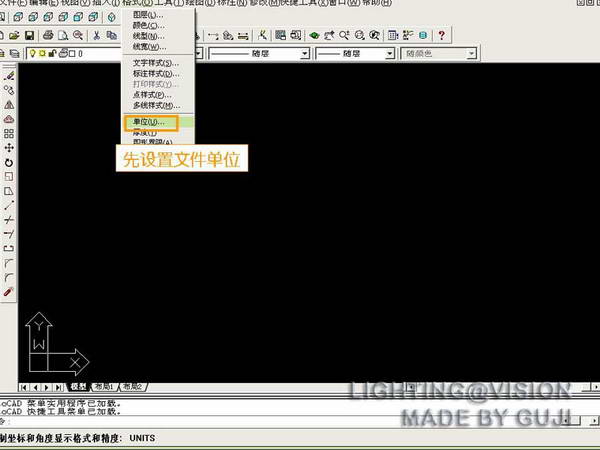Screen dimensions: 600x450
Task: Switch to the 模型 tab
Action: tap(78, 387)
